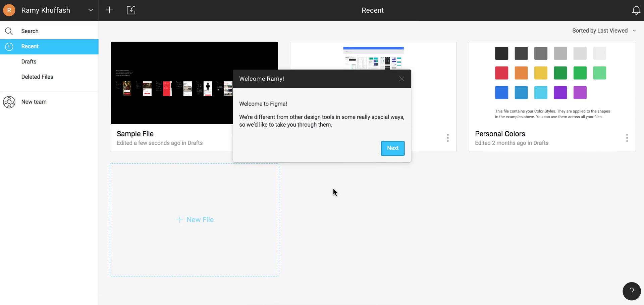Viewport: 644px width, 305px height.
Task: Open the Drafts section
Action: 29,61
